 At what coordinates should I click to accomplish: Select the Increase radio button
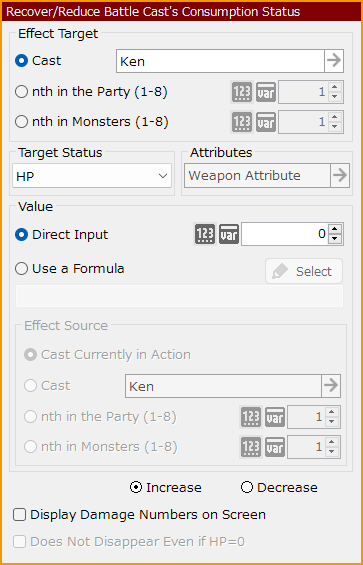(136, 488)
